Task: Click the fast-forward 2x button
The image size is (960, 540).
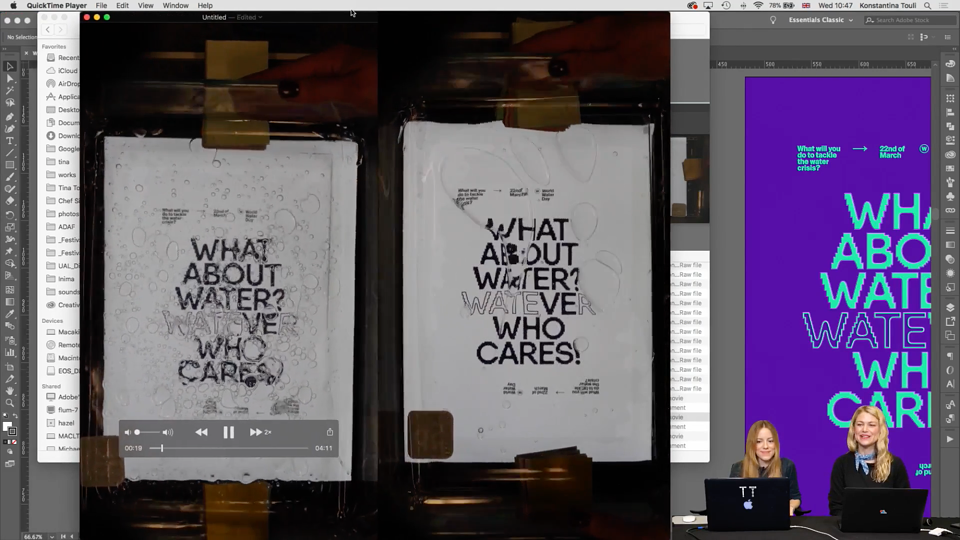Action: pos(260,432)
